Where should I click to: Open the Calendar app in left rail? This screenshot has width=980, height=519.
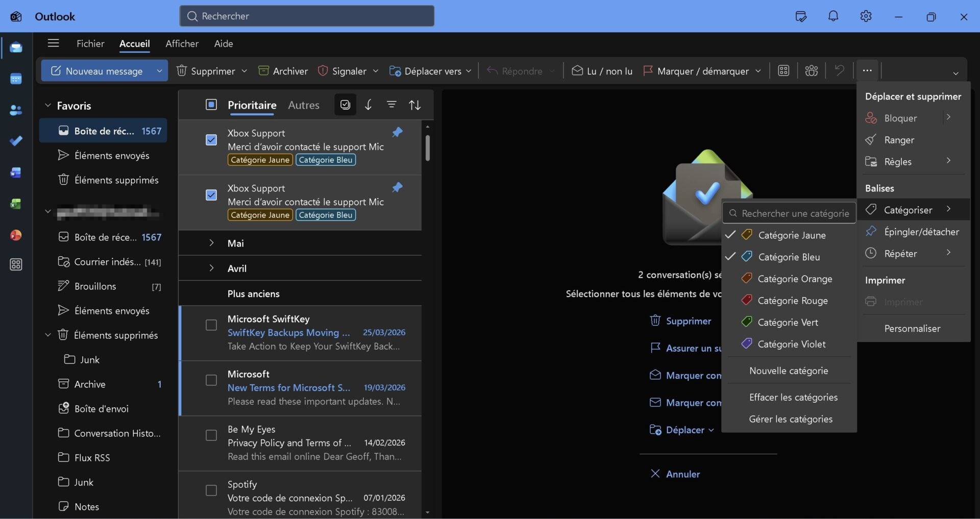click(16, 79)
